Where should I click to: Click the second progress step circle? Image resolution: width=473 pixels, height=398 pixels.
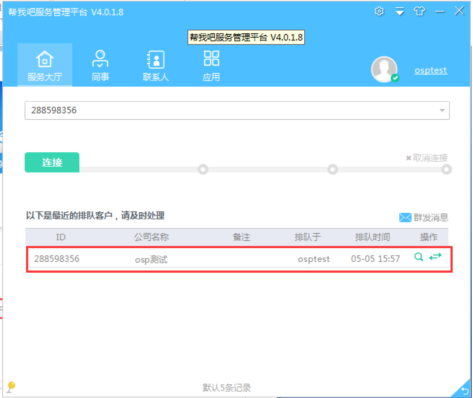coord(332,169)
